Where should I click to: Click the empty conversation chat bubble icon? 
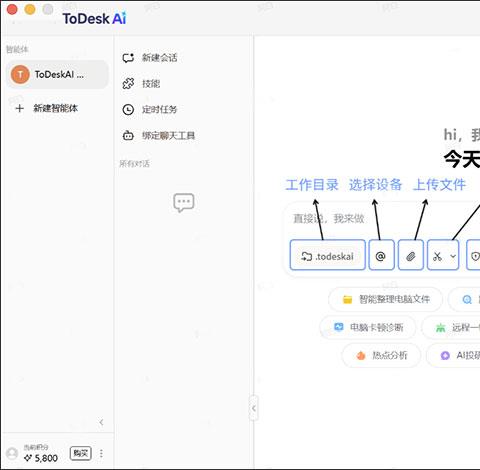click(184, 202)
